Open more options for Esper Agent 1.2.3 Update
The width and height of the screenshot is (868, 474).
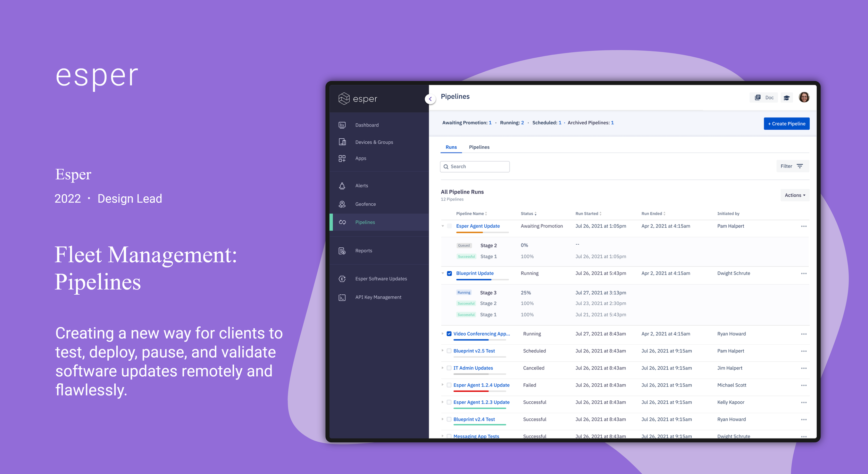(803, 402)
